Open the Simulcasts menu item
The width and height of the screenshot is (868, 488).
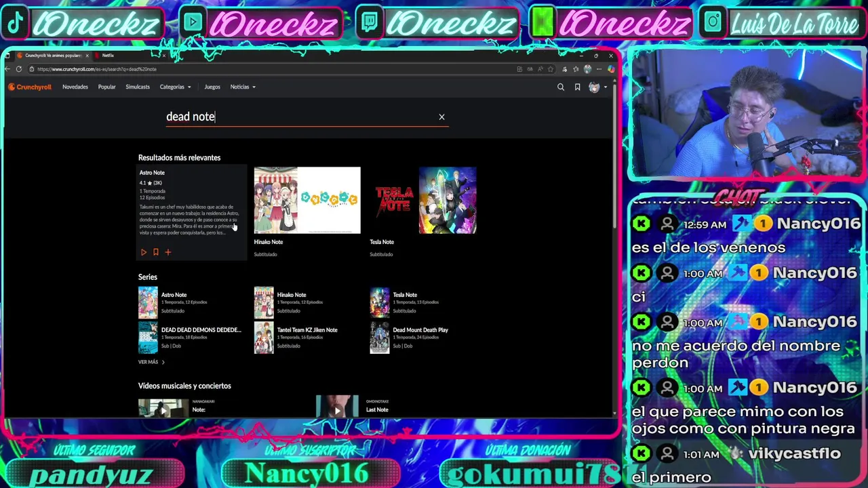pos(138,87)
